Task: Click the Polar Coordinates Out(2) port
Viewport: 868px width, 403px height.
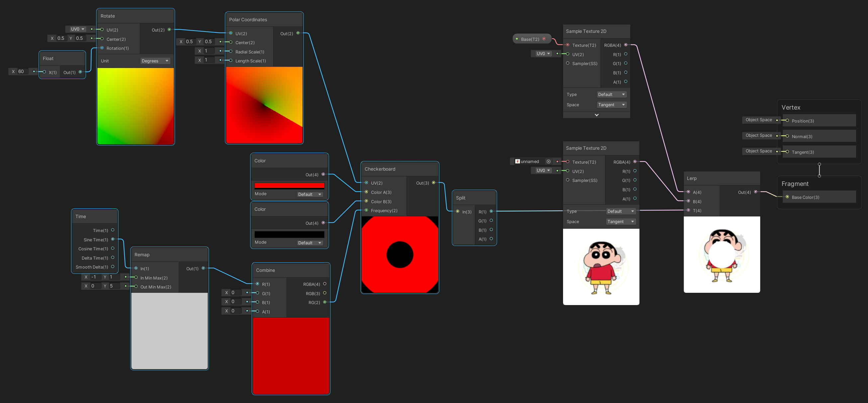Action: click(298, 33)
